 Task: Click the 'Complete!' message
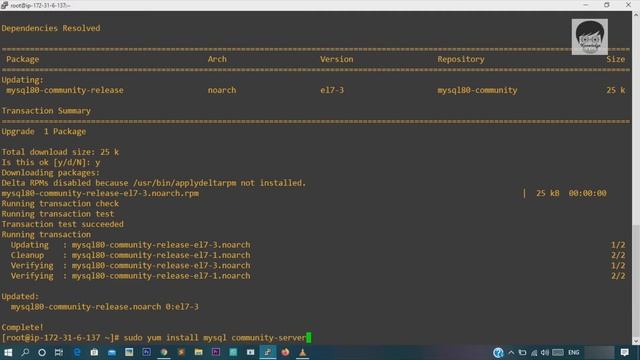pos(22,327)
